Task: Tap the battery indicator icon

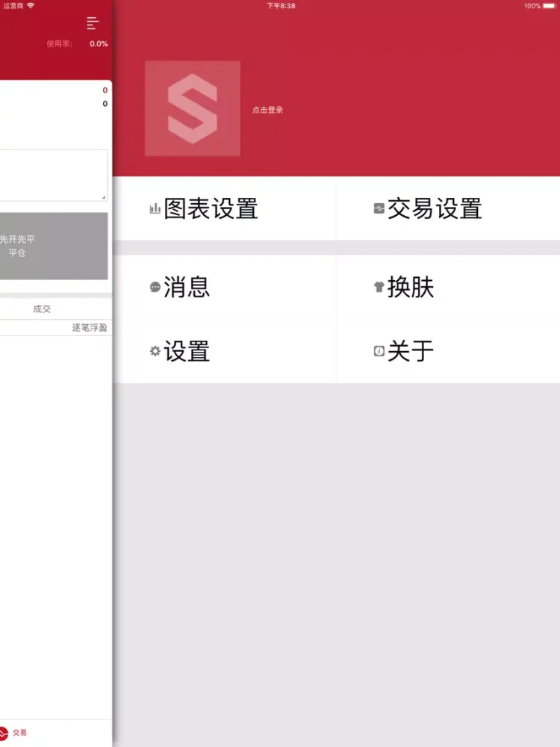Action: (549, 6)
